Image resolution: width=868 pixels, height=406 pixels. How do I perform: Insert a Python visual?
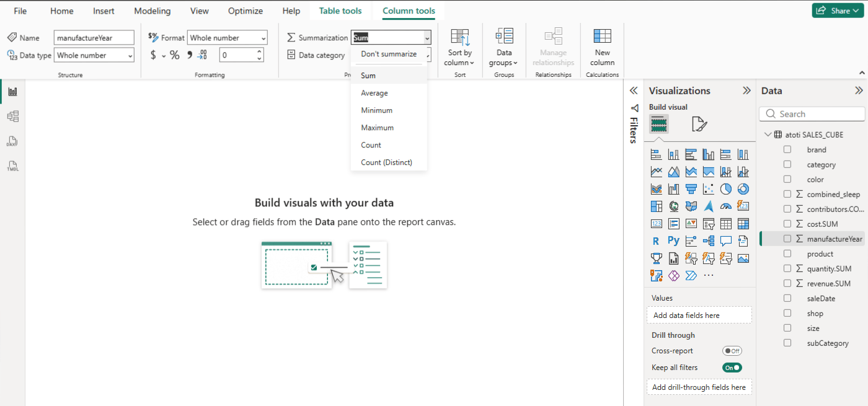[x=673, y=241]
